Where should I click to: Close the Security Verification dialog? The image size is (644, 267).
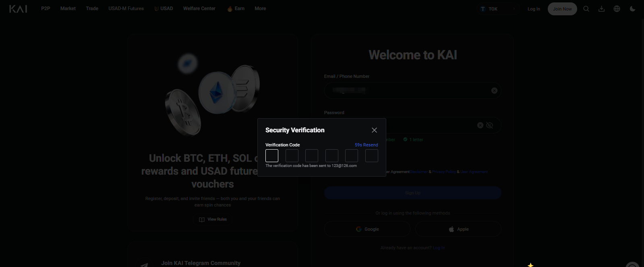pyautogui.click(x=374, y=130)
